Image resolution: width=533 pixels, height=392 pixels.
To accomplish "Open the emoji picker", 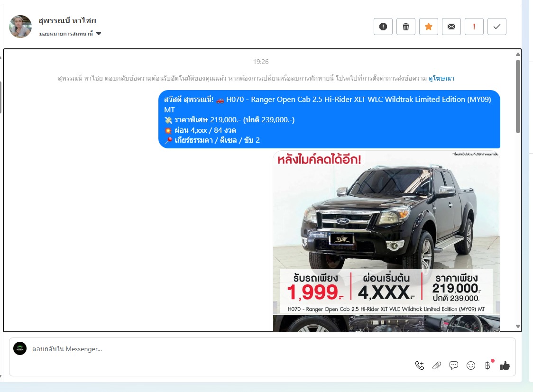I will [471, 365].
